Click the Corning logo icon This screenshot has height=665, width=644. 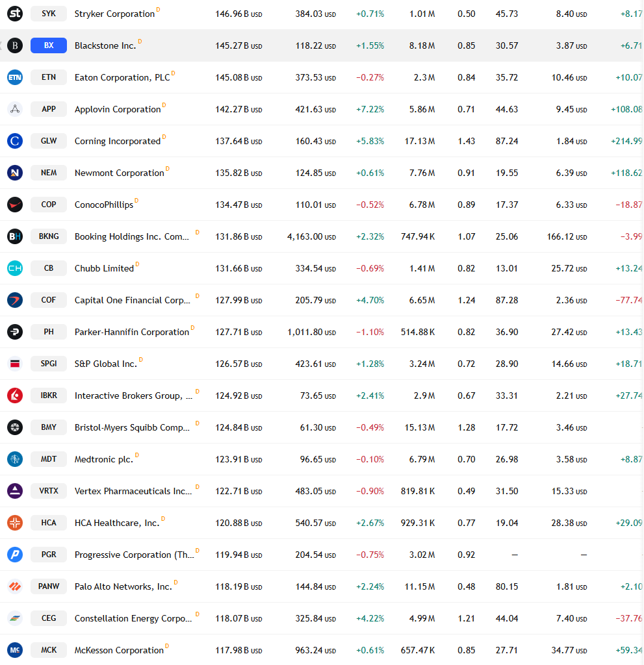pos(15,141)
